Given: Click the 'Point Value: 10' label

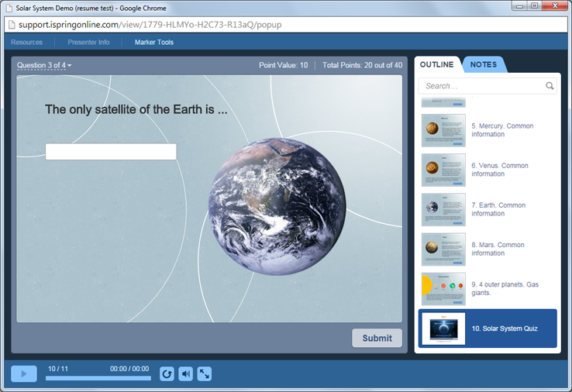Looking at the screenshot, I should (284, 65).
